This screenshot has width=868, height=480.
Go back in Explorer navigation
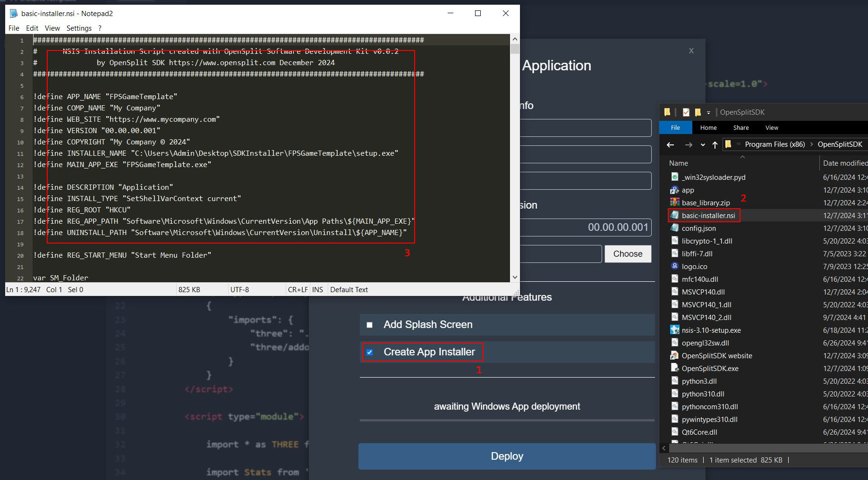click(x=670, y=145)
